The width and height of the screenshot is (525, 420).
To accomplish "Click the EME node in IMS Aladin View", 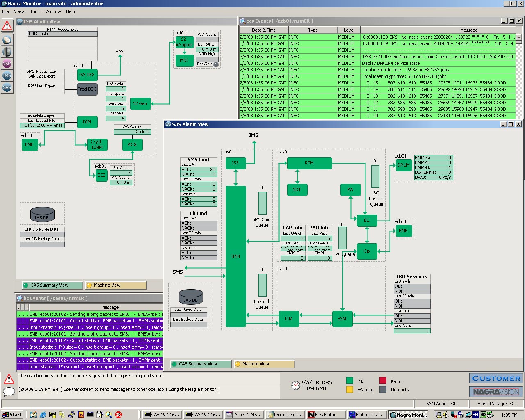I will [29, 144].
